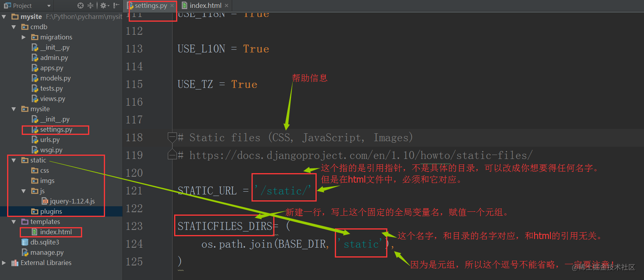This screenshot has height=280, width=644.
Task: Toggle code fold marker at line 118
Action: point(172,137)
